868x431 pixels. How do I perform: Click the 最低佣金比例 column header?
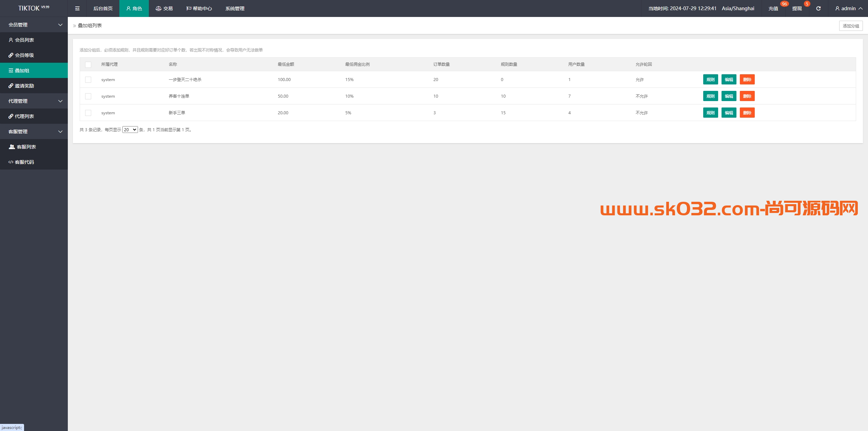[x=357, y=64]
